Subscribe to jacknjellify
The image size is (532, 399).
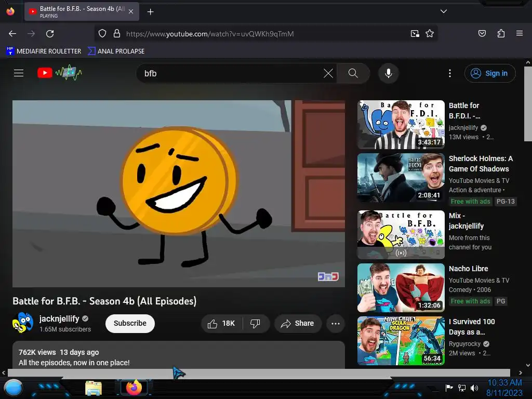[130, 323]
